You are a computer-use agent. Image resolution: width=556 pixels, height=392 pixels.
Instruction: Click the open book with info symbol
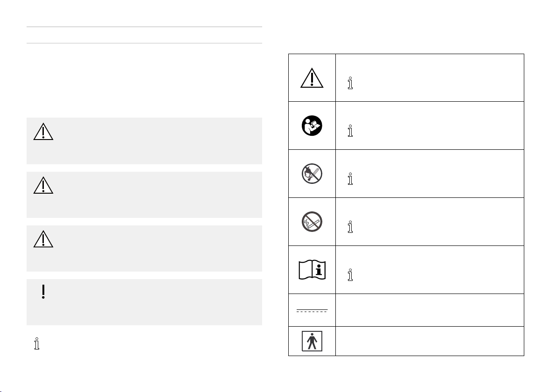[x=312, y=270]
